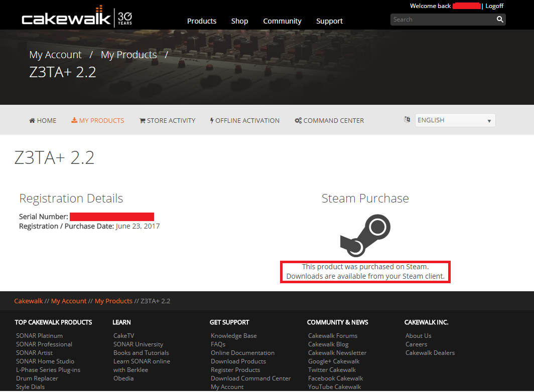Select the MY PRODUCTS tab
Image resolution: width=534 pixels, height=392 pixels.
98,120
